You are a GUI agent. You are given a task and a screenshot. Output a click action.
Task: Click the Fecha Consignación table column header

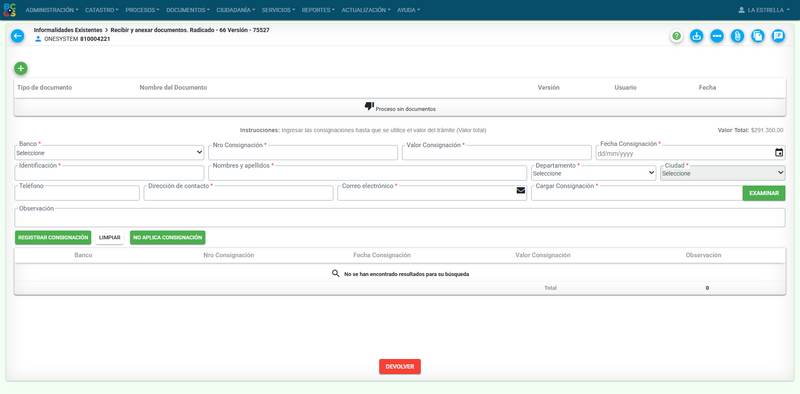pyautogui.click(x=382, y=255)
